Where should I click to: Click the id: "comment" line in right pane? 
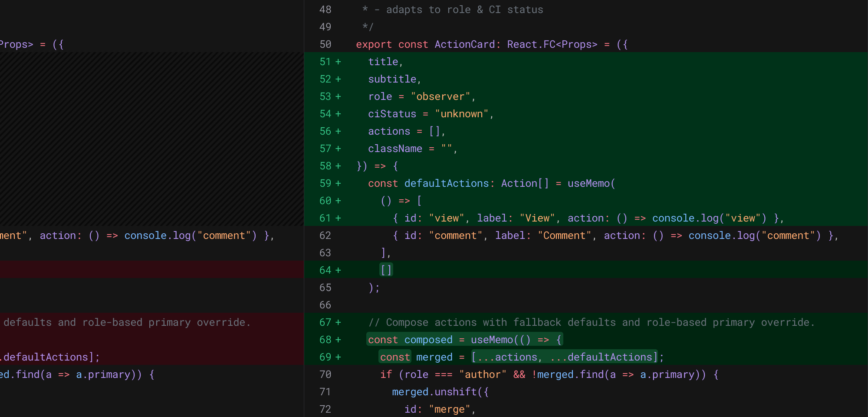tap(615, 235)
